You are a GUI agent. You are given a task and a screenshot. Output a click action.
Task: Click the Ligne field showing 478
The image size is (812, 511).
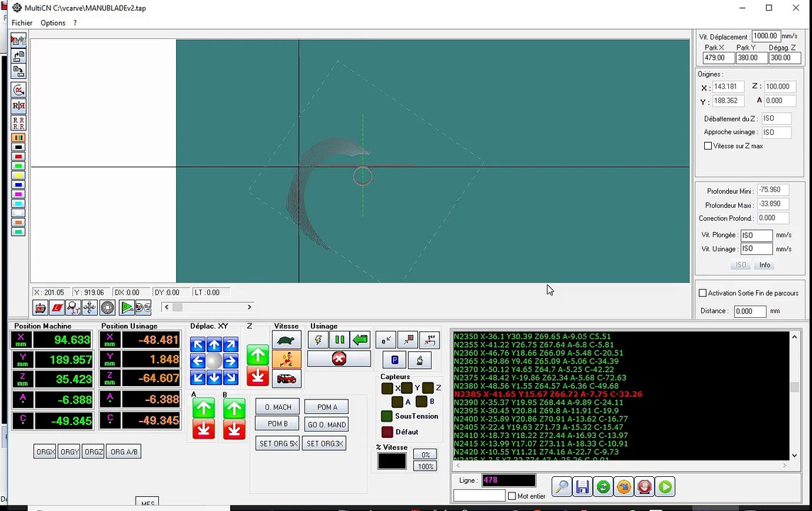(508, 480)
